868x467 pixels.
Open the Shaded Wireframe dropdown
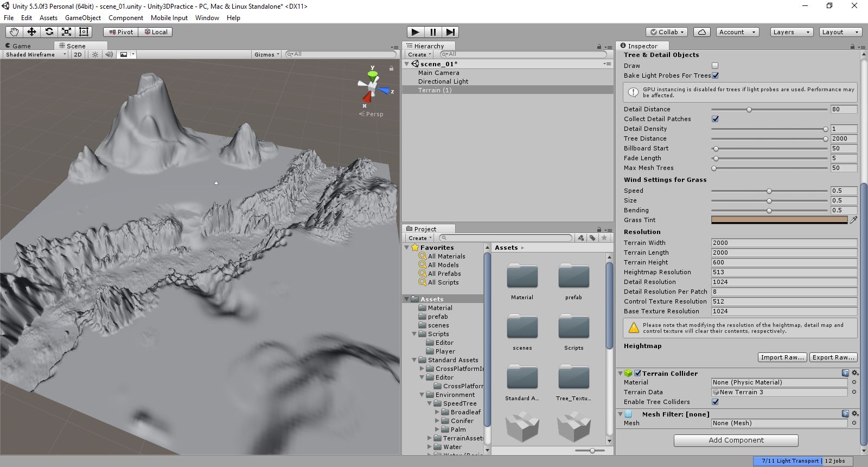(x=35, y=54)
